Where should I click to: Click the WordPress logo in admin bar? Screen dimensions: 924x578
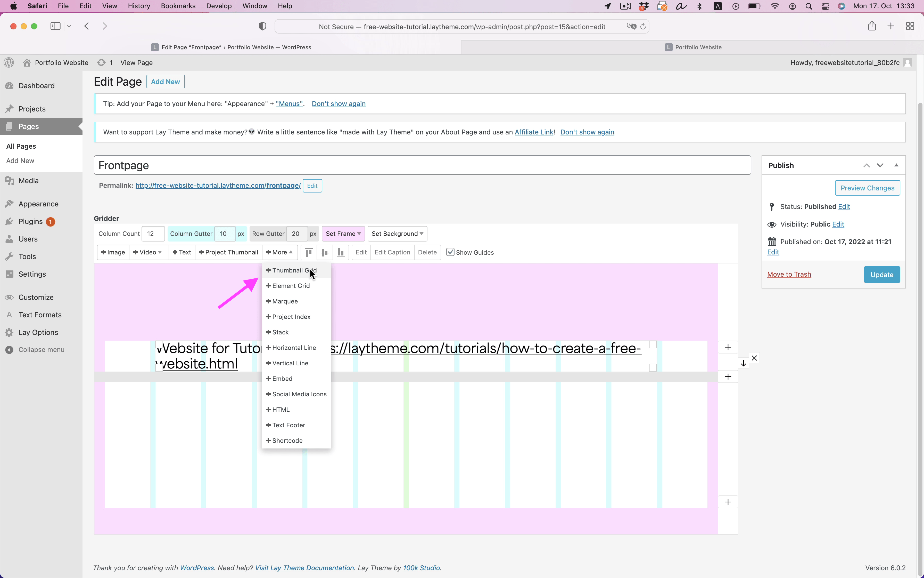click(x=9, y=62)
